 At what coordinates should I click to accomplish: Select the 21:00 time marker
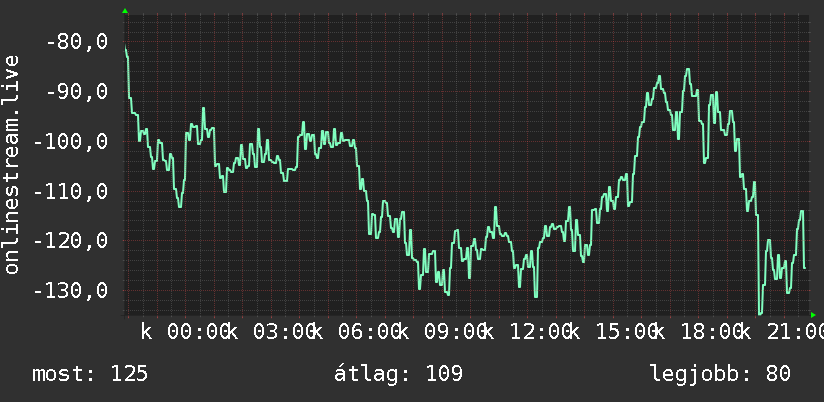coord(796,332)
